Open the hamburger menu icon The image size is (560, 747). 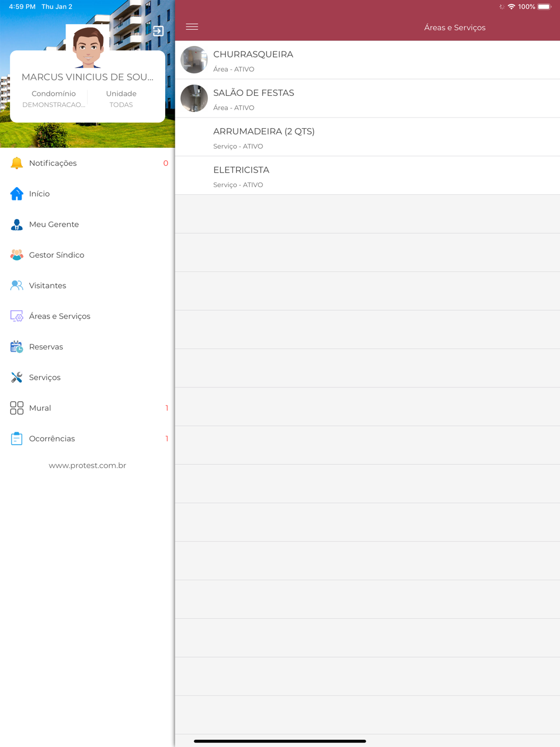(x=192, y=27)
